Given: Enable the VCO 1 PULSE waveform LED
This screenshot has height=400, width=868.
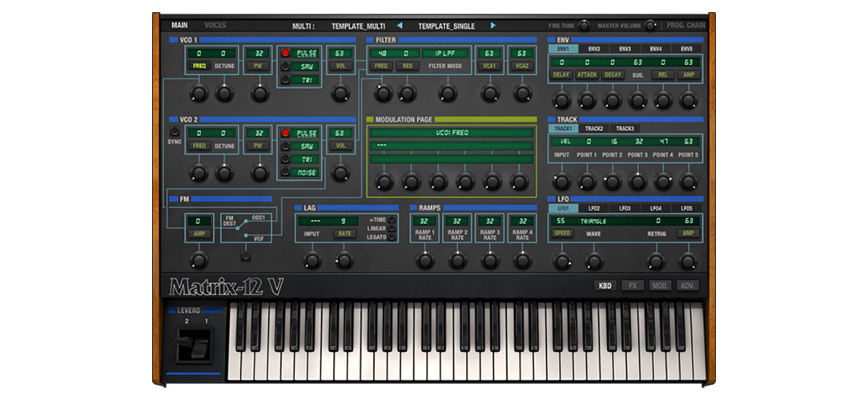Looking at the screenshot, I should pyautogui.click(x=286, y=54).
